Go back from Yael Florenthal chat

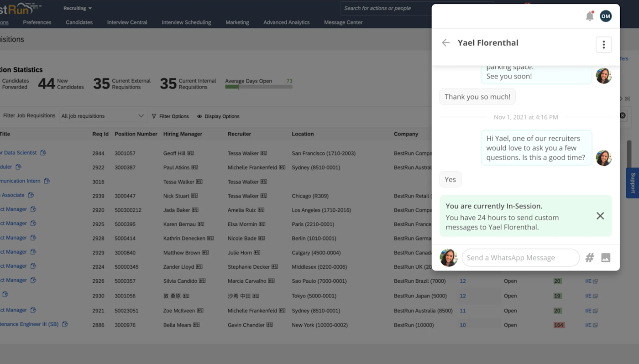[445, 42]
